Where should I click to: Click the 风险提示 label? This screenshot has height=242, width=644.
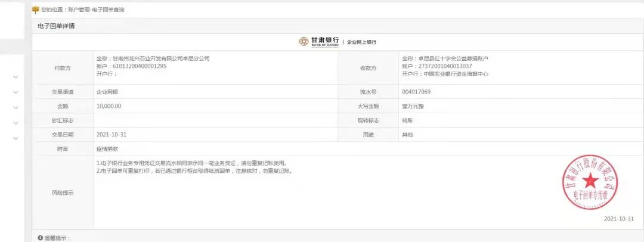(63, 193)
